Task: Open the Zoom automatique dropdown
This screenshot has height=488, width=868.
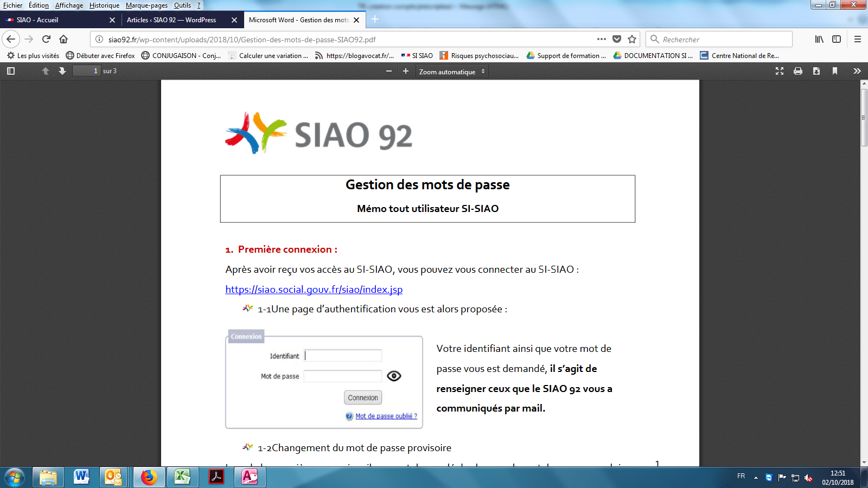Action: tap(452, 70)
